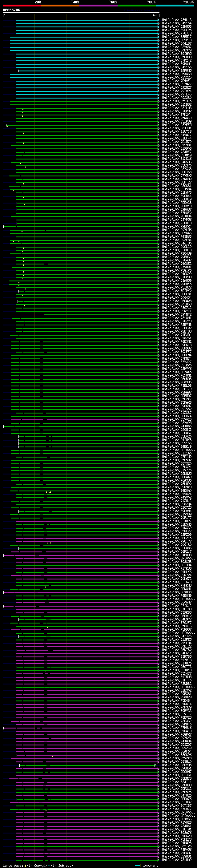Click the purple ~60% identity legend bar
This screenshot has width=197, height=868.
click(99, 6)
